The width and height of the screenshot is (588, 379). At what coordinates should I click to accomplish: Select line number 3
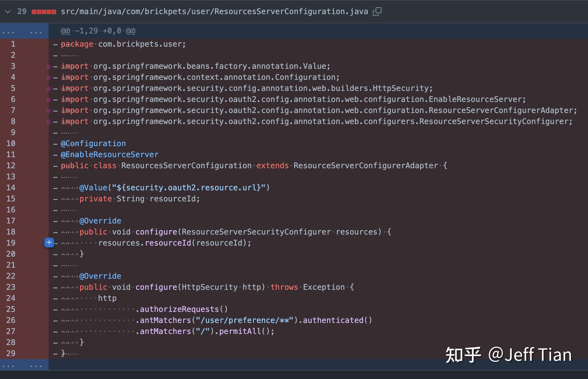point(13,66)
